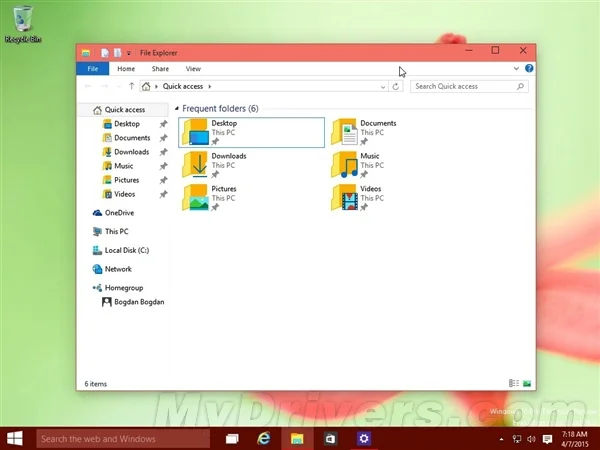Select Desktop in the navigation pane

click(x=126, y=124)
